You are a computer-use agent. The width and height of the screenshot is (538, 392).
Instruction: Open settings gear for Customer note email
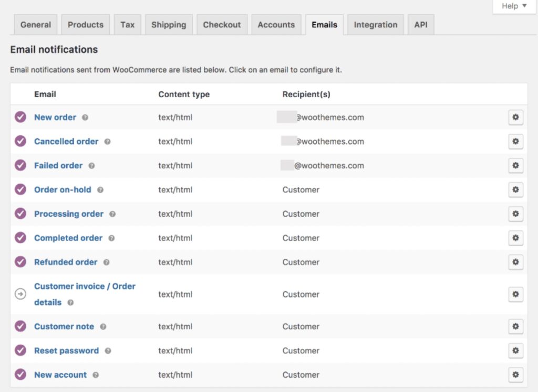click(515, 326)
